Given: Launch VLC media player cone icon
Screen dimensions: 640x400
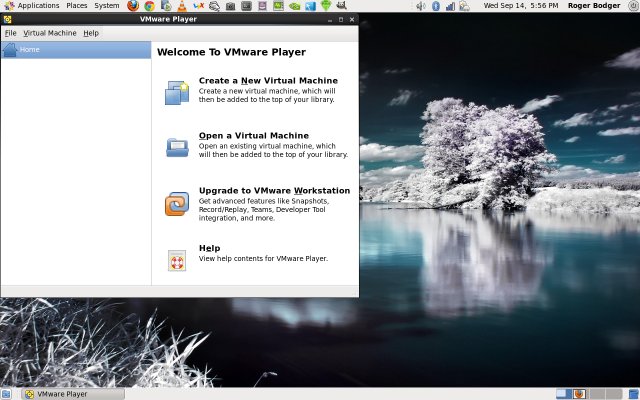Looking at the screenshot, I should [x=182, y=6].
